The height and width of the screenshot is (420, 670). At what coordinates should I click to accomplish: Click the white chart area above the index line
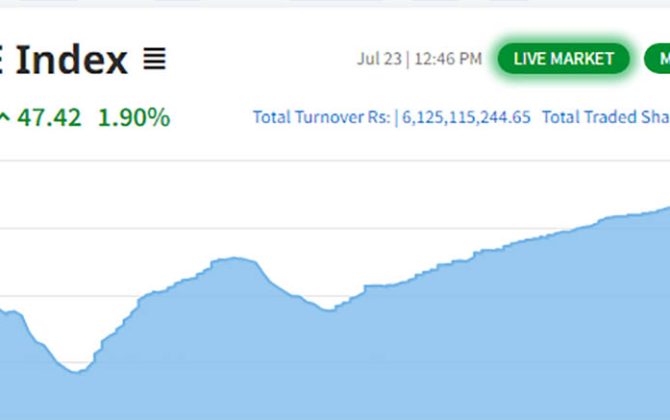(300, 200)
